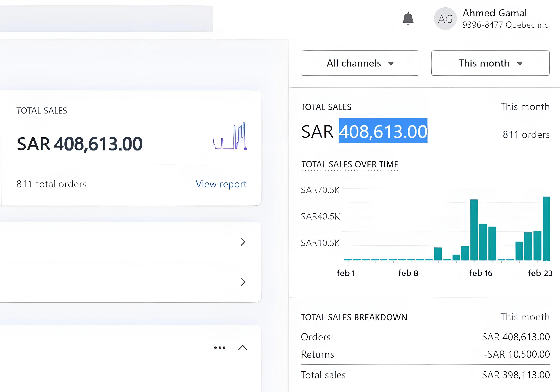Click TOTAL SALES BREAKDOWN heading
The image size is (560, 392).
click(x=354, y=317)
